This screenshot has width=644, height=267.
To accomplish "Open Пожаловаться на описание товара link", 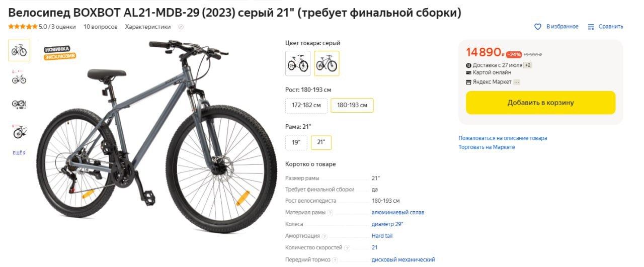I will coord(503,138).
